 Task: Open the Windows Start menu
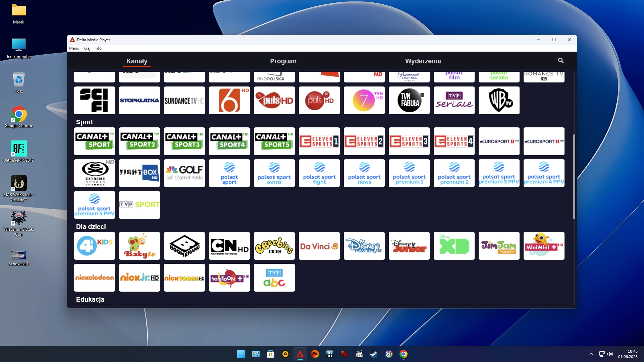tap(241, 354)
